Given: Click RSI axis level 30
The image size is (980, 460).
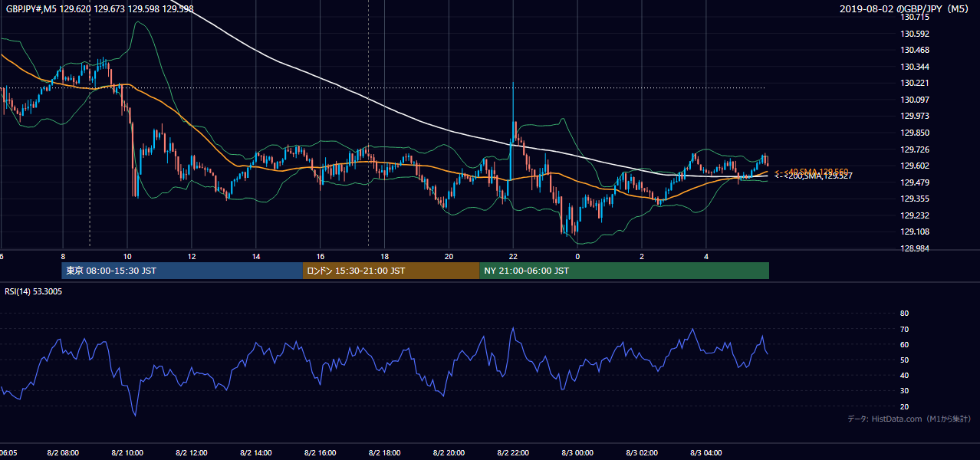Looking at the screenshot, I should (x=904, y=391).
